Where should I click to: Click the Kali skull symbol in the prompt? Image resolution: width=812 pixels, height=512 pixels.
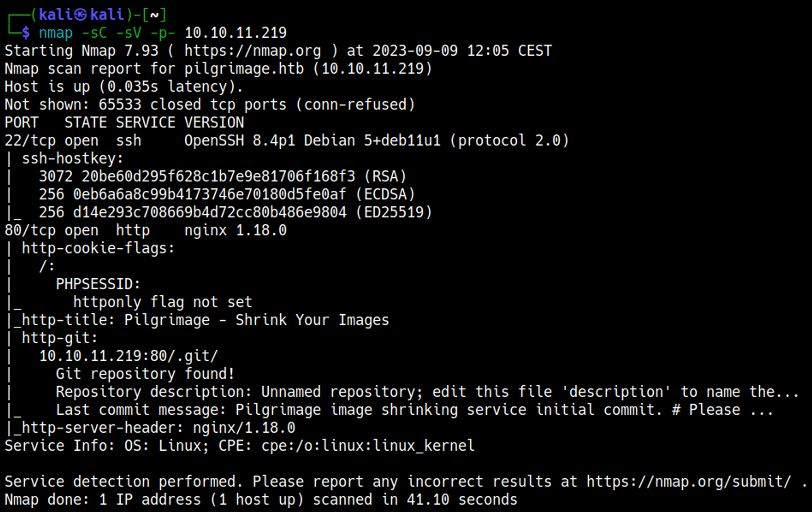tap(80, 15)
